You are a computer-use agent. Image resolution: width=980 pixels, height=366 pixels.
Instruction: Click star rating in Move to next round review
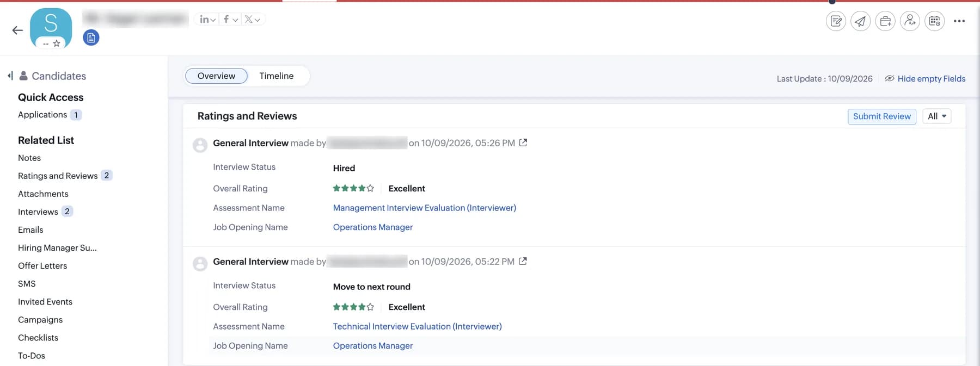(353, 307)
